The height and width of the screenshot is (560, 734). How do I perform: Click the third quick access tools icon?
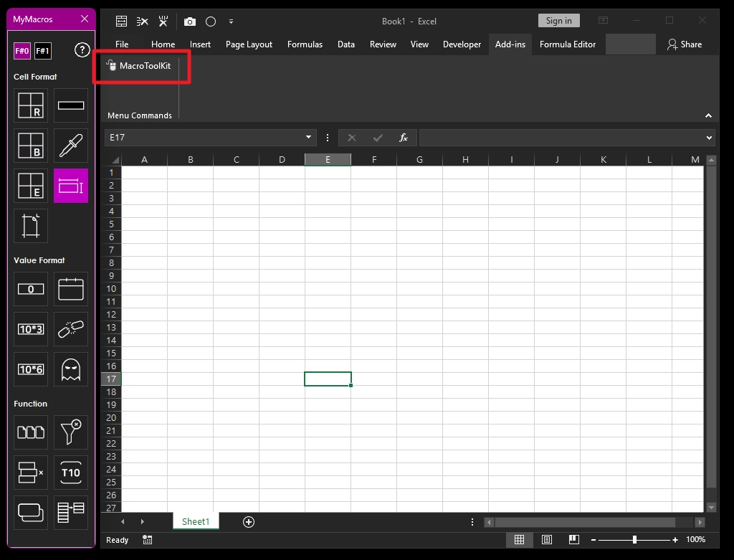pyautogui.click(x=163, y=21)
